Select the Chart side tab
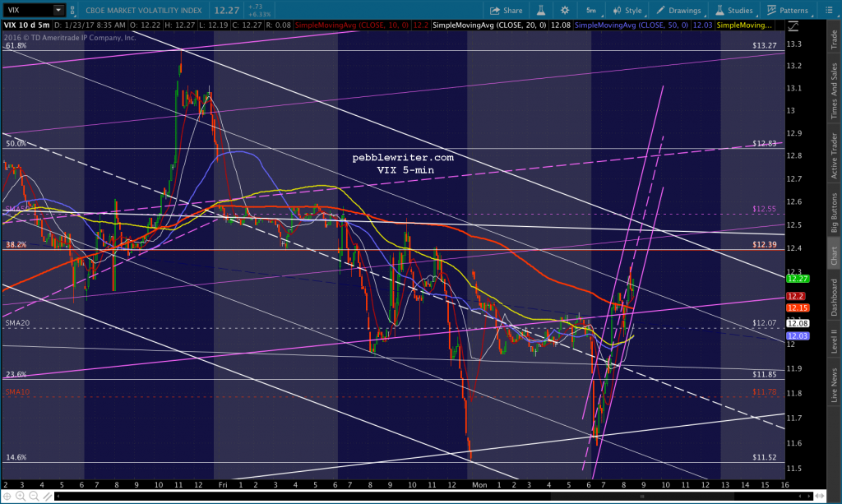Screen dimensions: 842x504 [834, 256]
